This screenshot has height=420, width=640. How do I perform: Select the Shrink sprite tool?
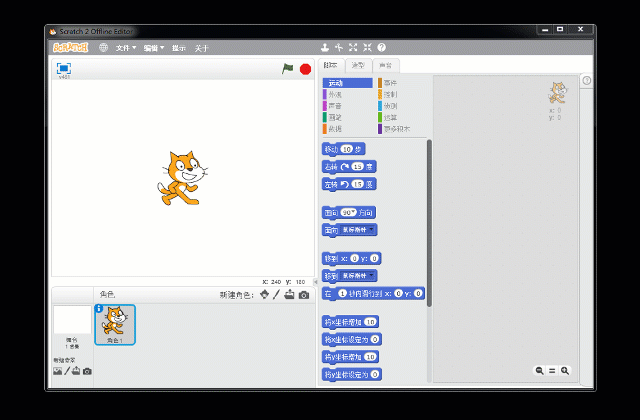pyautogui.click(x=367, y=47)
